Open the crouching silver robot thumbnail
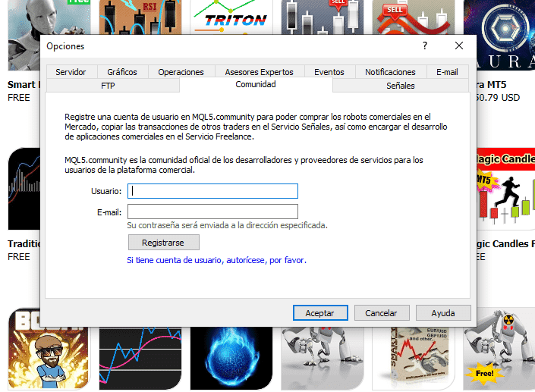 323,358
